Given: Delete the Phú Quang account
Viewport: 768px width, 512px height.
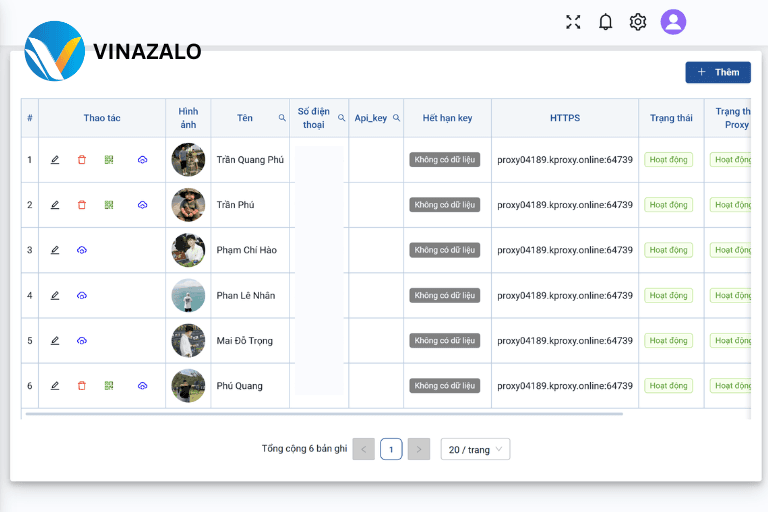Looking at the screenshot, I should tap(82, 386).
